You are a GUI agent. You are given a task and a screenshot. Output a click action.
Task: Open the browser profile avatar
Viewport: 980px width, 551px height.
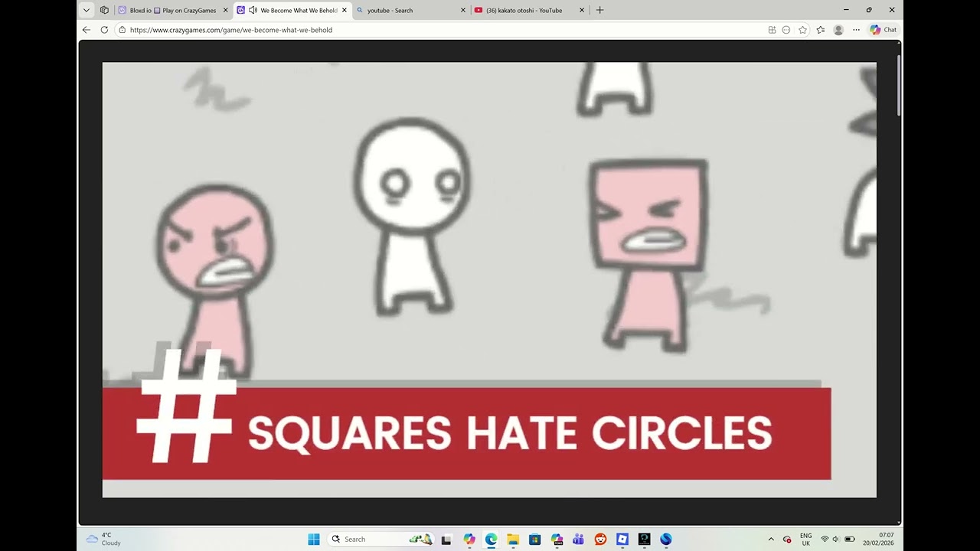click(x=838, y=30)
